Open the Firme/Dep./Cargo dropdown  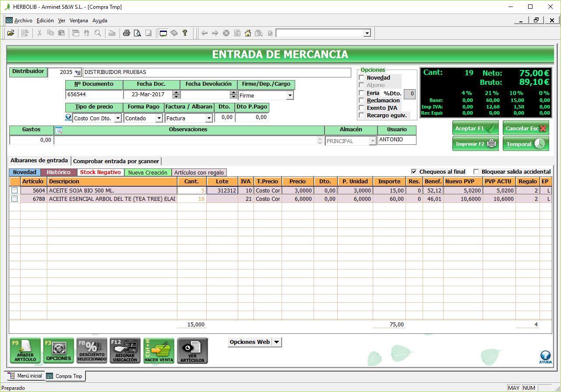[289, 95]
